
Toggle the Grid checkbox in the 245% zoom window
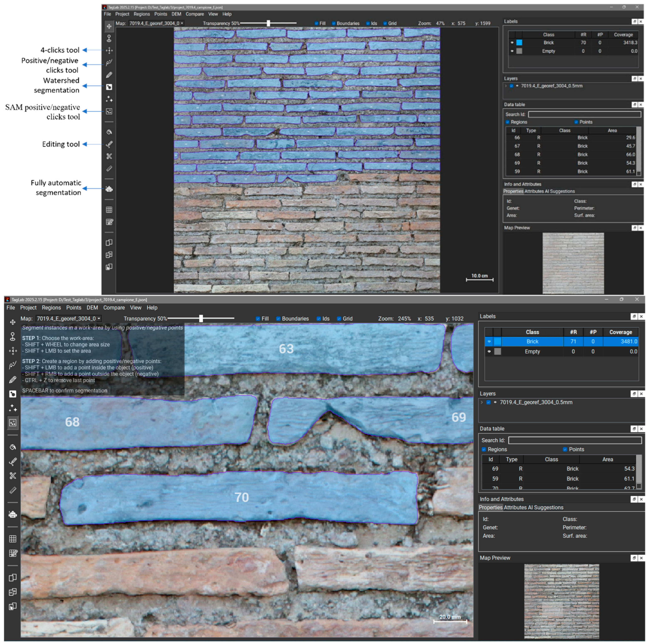click(339, 318)
